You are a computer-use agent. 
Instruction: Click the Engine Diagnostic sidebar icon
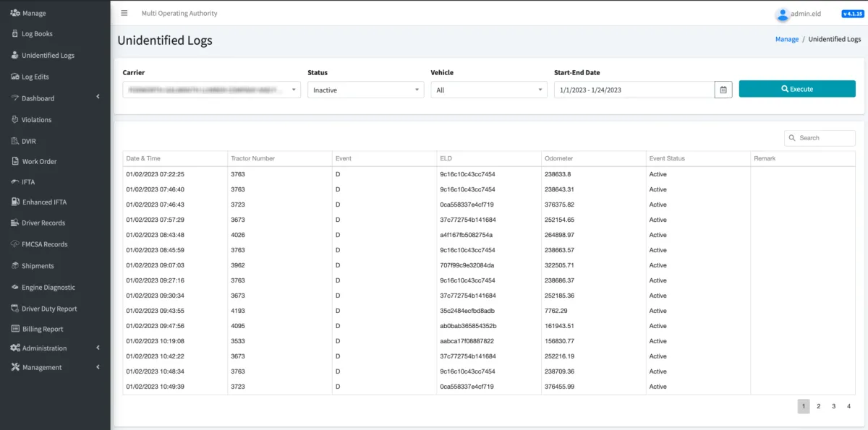15,287
